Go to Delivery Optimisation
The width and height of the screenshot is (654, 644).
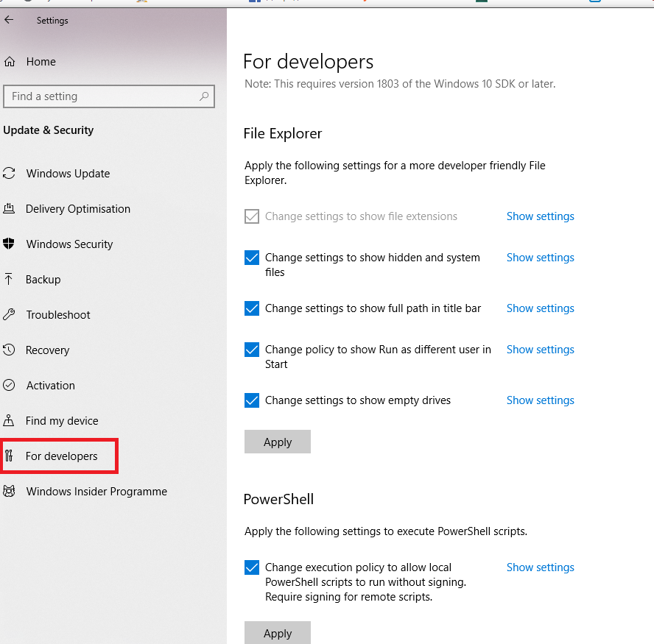pyautogui.click(x=78, y=209)
